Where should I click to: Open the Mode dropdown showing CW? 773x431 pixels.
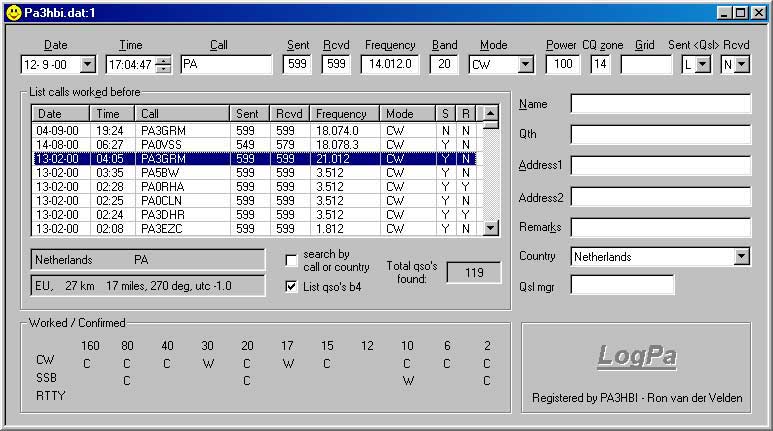click(x=526, y=64)
